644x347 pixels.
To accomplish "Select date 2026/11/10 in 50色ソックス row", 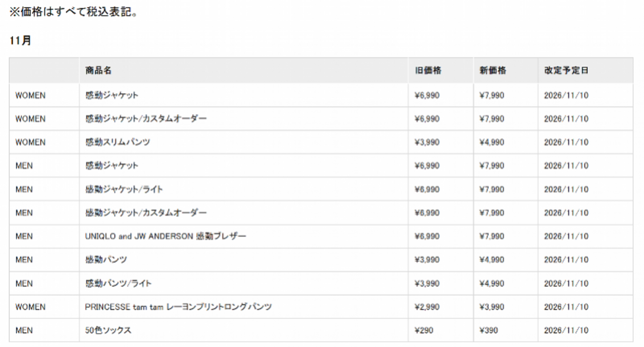I will [566, 330].
